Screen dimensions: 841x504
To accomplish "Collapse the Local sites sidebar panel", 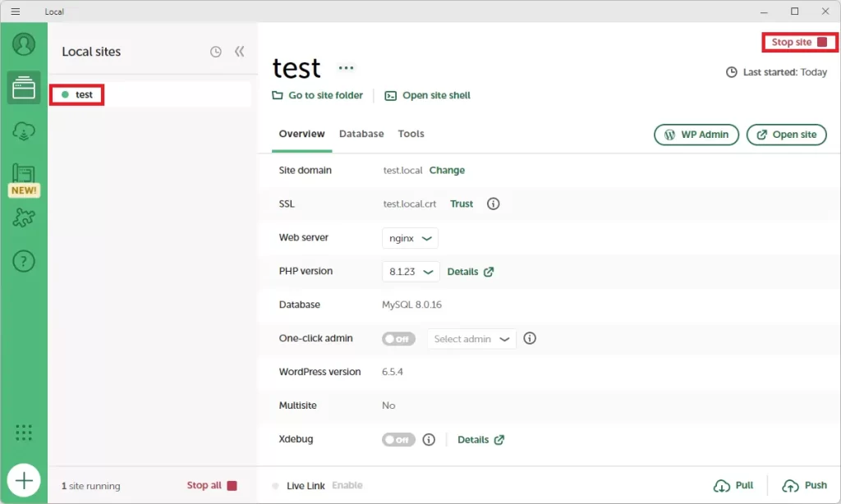I will pyautogui.click(x=240, y=52).
